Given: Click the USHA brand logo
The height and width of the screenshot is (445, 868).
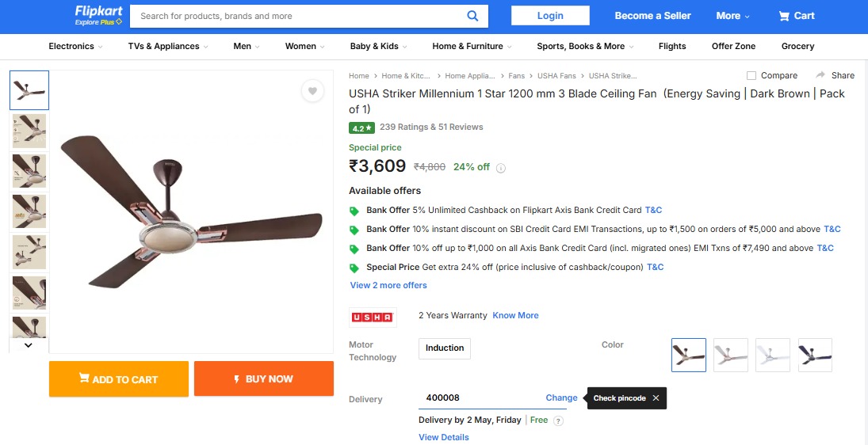Looking at the screenshot, I should coord(373,317).
